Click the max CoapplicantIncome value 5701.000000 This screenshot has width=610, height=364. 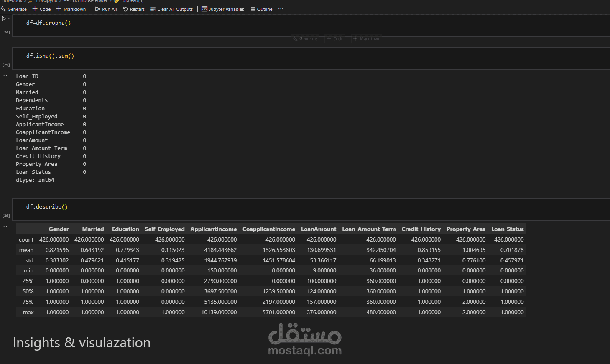(x=279, y=312)
